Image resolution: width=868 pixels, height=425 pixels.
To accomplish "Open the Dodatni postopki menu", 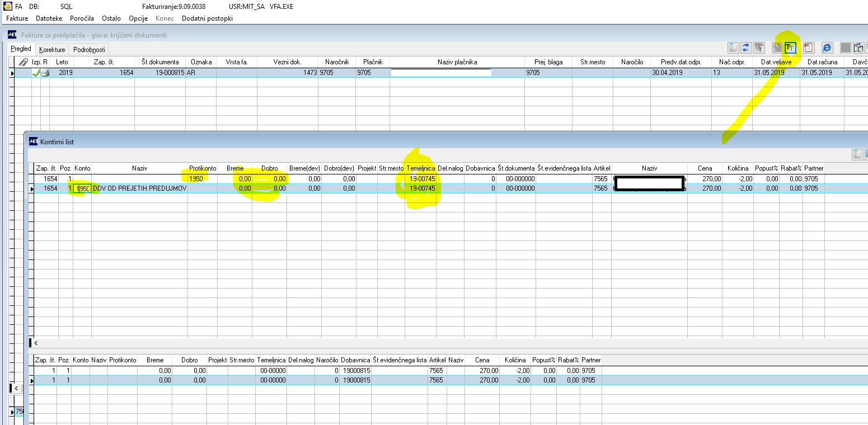I will tap(208, 18).
